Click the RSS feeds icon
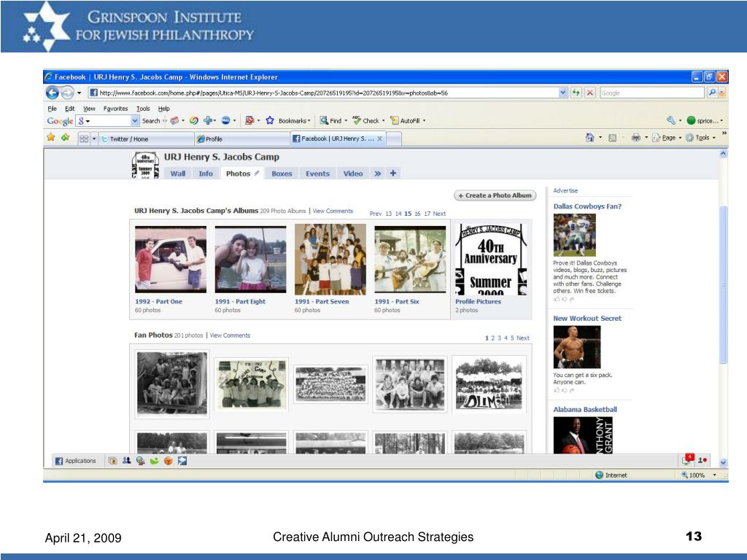 (x=613, y=138)
